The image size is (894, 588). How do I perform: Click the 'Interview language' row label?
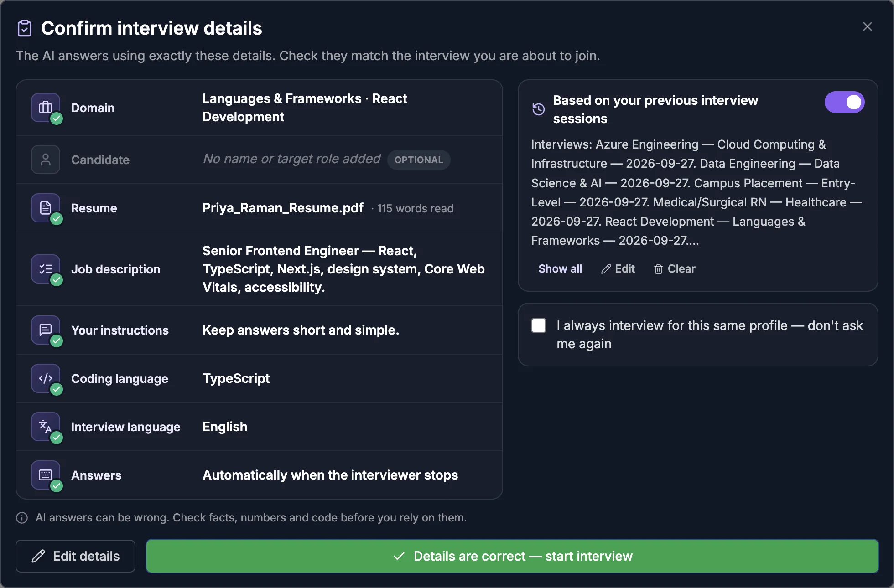(x=126, y=427)
